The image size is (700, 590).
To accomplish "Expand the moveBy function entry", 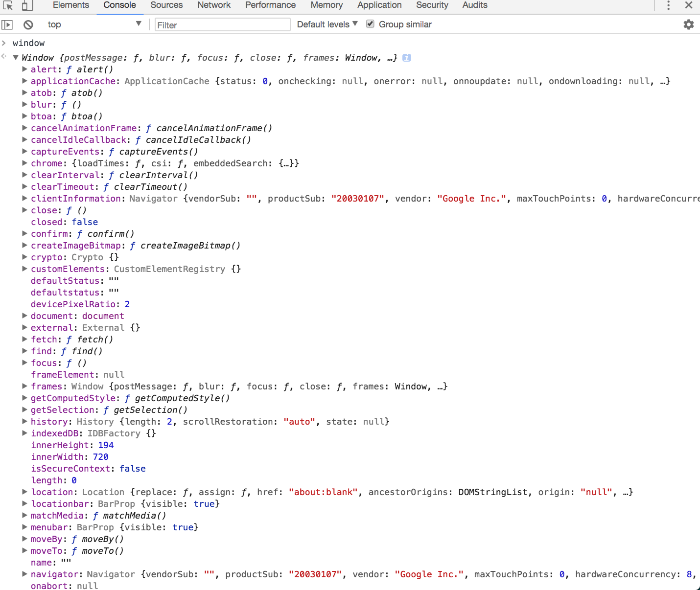I will click(x=24, y=539).
